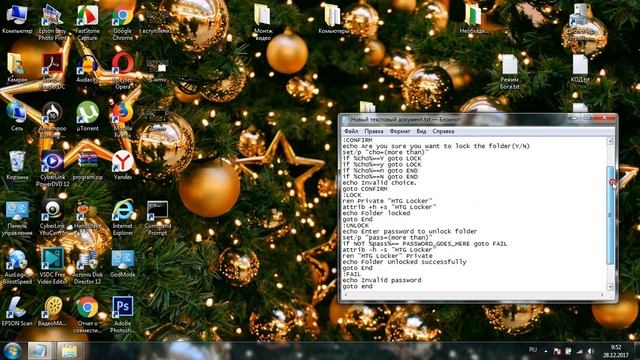Open VSDC Free Video Editor
Image resolution: width=640 pixels, height=360 pixels.
click(x=52, y=266)
